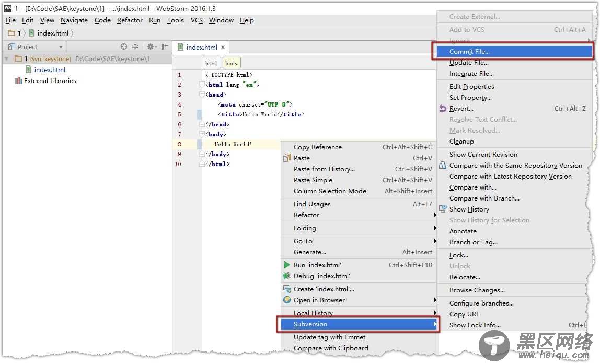Click the Project panel icon
This screenshot has height=364, width=600.
click(11, 46)
